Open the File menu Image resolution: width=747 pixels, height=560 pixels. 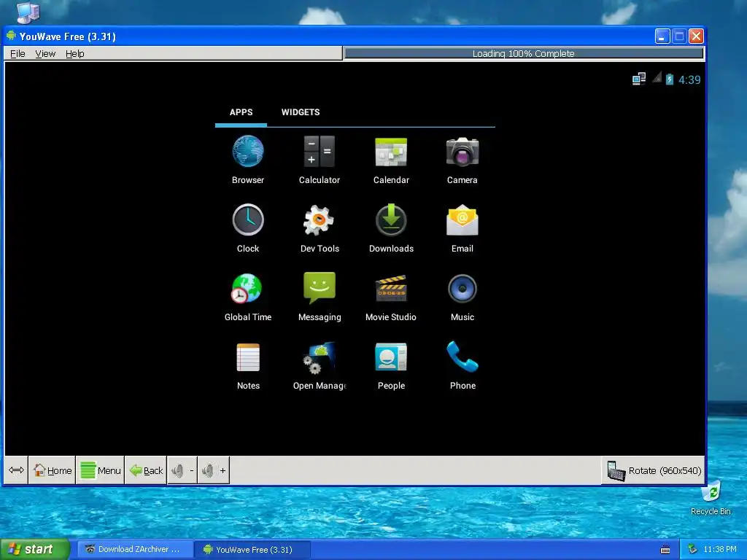click(x=18, y=54)
